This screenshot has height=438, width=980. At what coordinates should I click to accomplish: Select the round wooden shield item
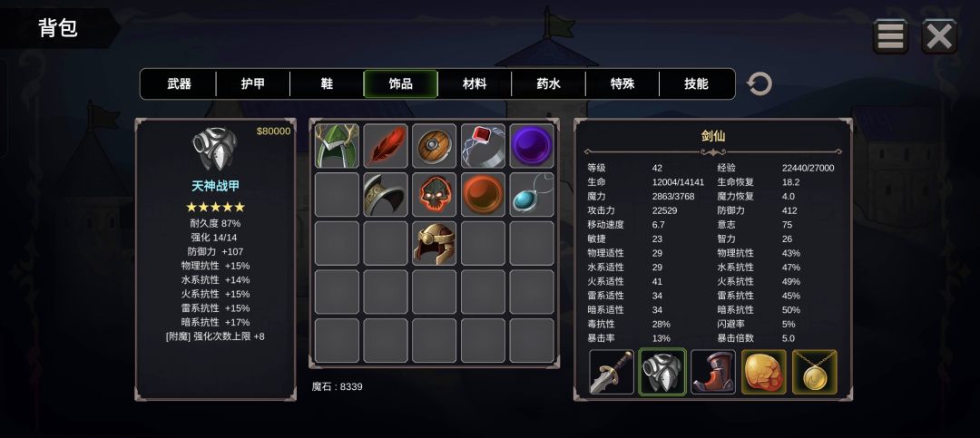coord(435,146)
